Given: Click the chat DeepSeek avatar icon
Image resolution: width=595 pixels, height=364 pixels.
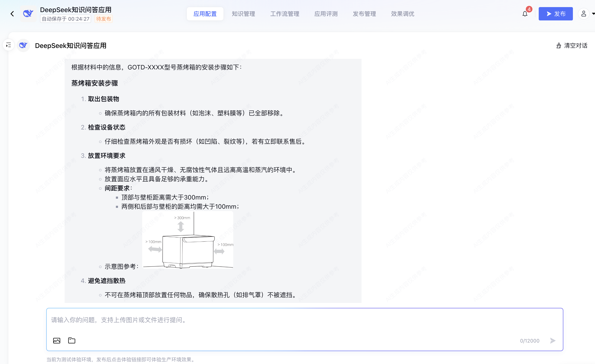Looking at the screenshot, I should [x=23, y=45].
